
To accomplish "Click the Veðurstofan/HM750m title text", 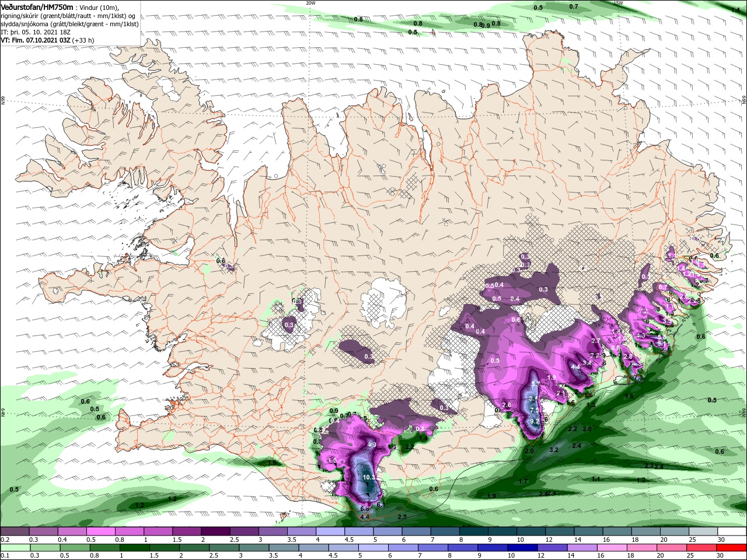I will click(x=37, y=6).
